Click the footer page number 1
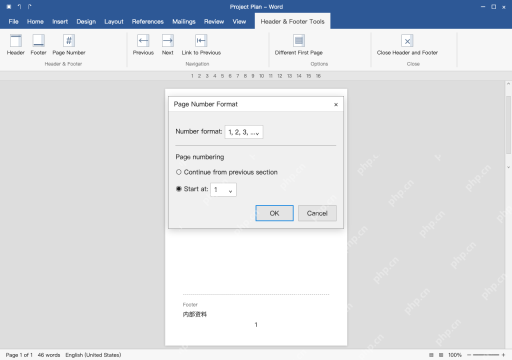The width and height of the screenshot is (512, 360). tap(256, 325)
